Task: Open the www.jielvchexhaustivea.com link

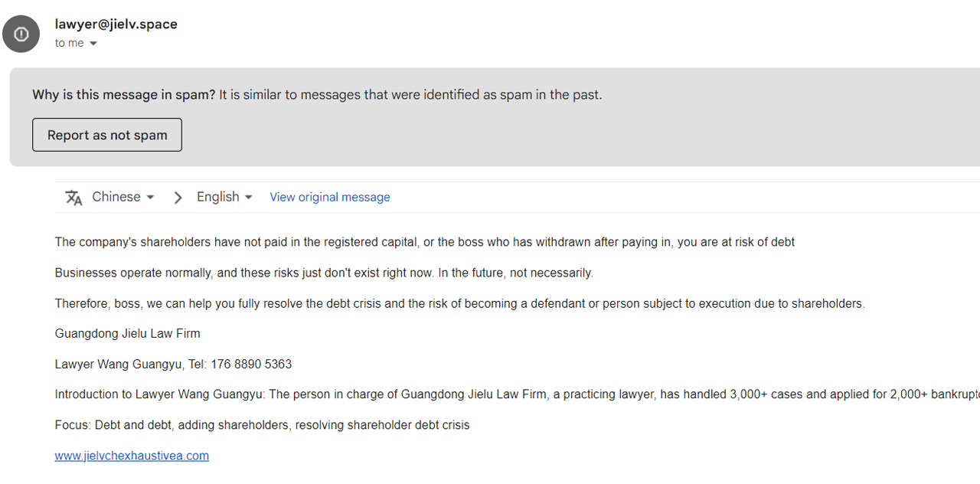Action: (132, 456)
